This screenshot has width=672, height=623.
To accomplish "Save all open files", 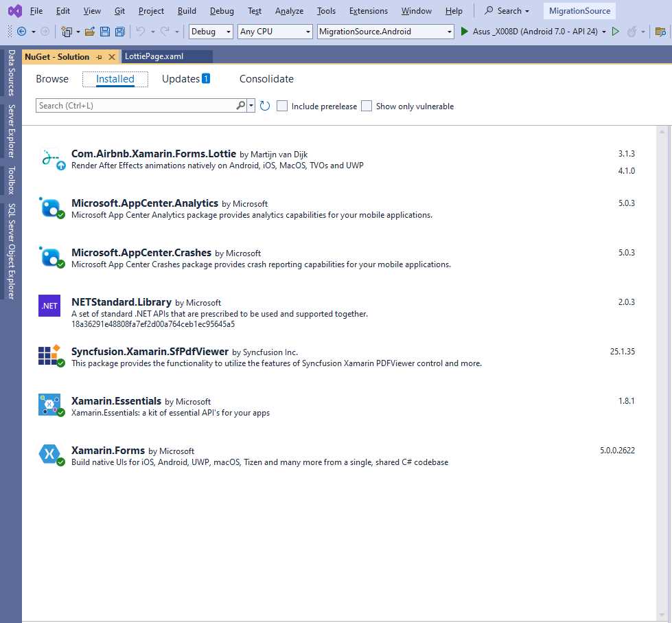I will [119, 31].
